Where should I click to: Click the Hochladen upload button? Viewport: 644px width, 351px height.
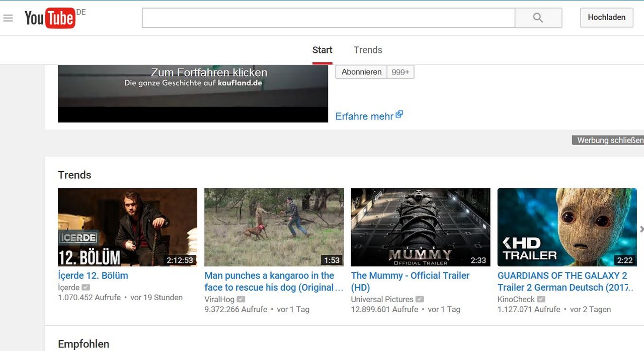click(x=606, y=17)
